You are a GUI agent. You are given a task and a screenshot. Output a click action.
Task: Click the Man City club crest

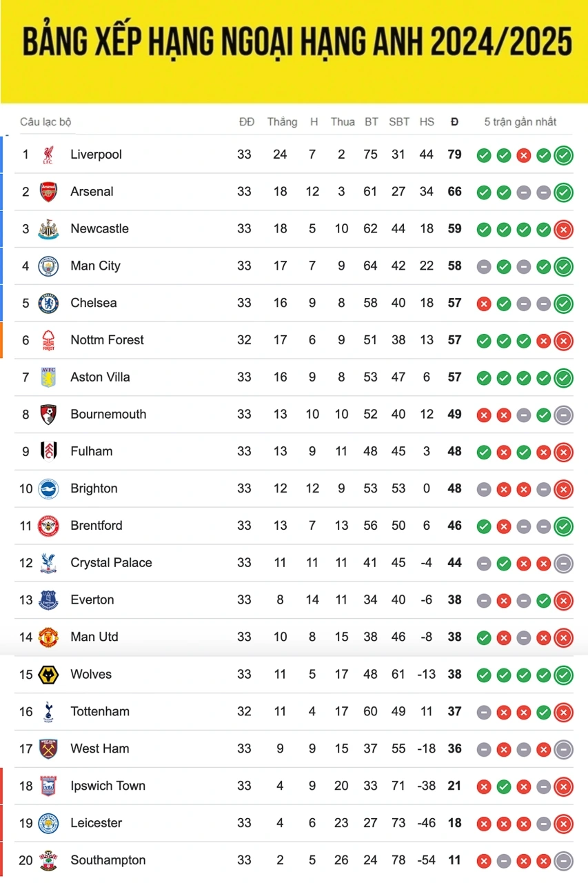(x=48, y=266)
